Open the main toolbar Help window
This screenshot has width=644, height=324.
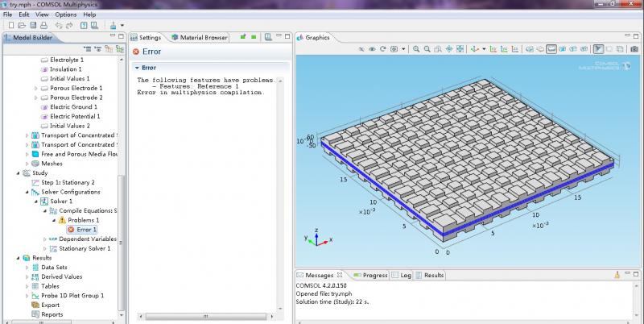click(84, 26)
